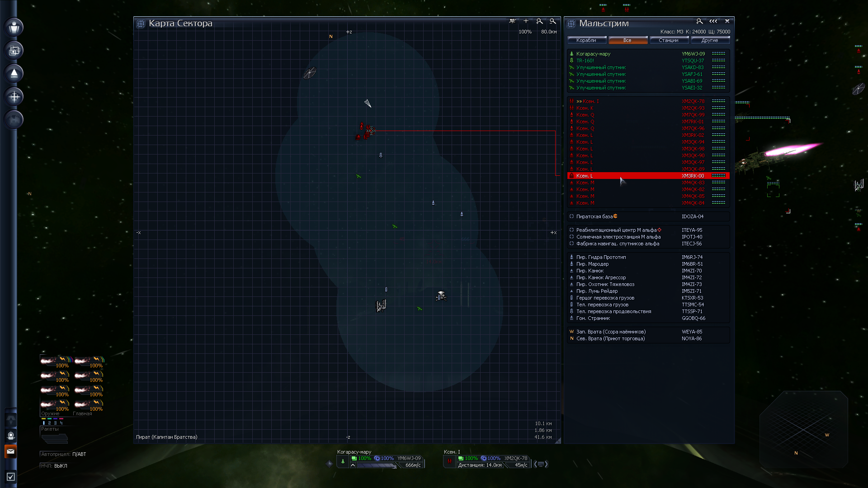This screenshot has height=488, width=868.
Task: Select Пиратская база in the list
Action: [x=648, y=216]
